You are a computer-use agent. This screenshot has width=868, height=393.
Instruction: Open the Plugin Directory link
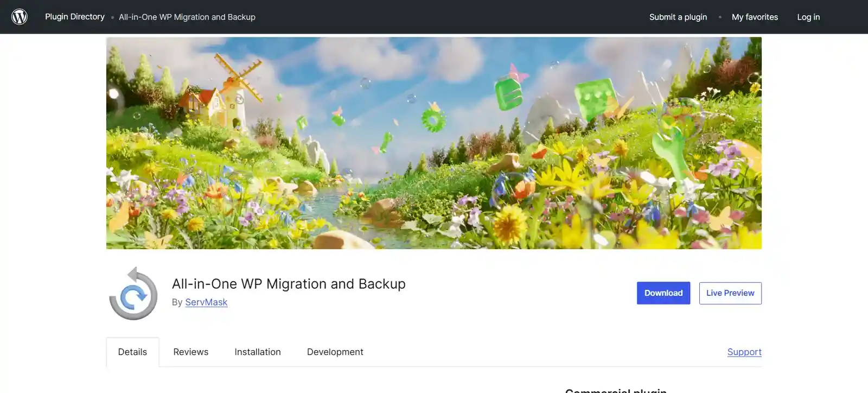[x=75, y=17]
